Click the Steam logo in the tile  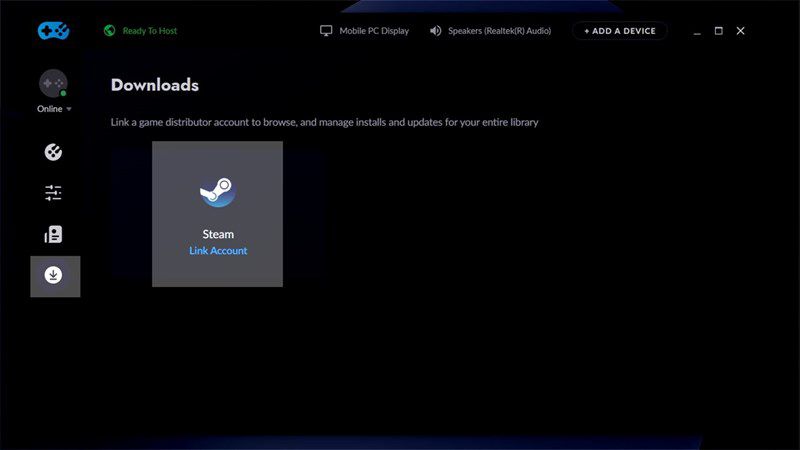point(217,192)
